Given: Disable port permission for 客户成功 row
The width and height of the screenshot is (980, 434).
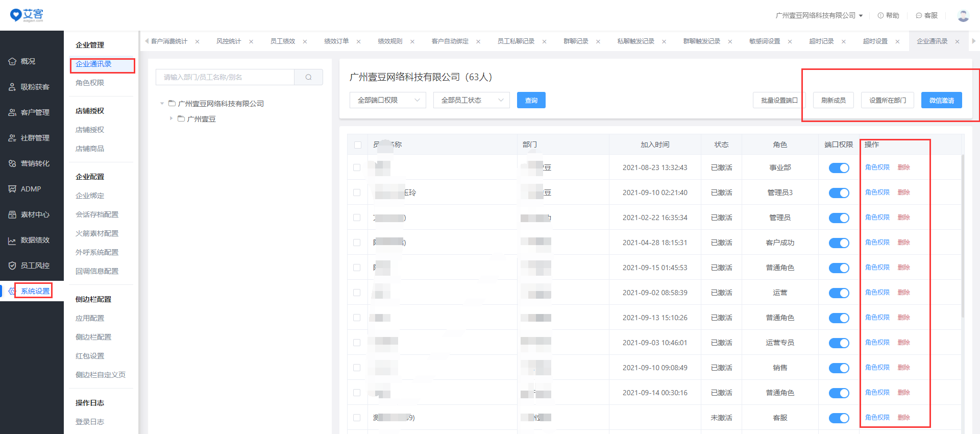Looking at the screenshot, I should pyautogui.click(x=839, y=243).
